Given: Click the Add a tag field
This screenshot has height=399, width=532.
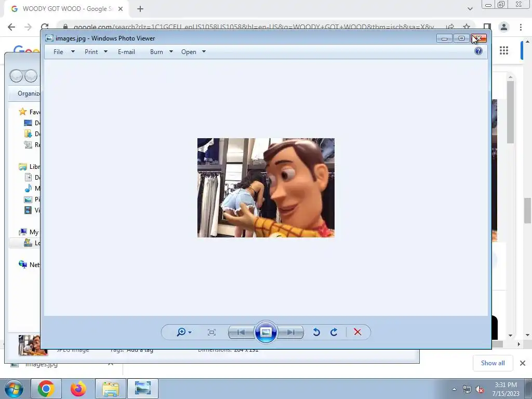Looking at the screenshot, I should tap(140, 350).
